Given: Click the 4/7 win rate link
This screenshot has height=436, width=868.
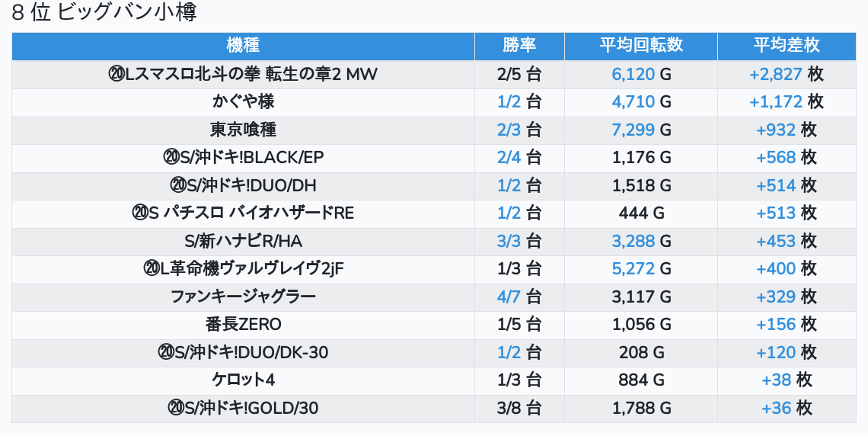Looking at the screenshot, I should click(x=509, y=297).
